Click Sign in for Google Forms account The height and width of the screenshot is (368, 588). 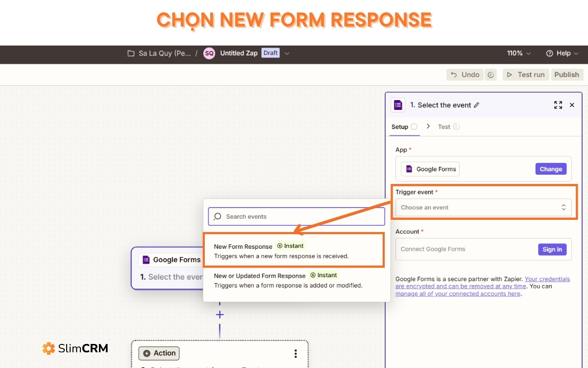coord(552,249)
